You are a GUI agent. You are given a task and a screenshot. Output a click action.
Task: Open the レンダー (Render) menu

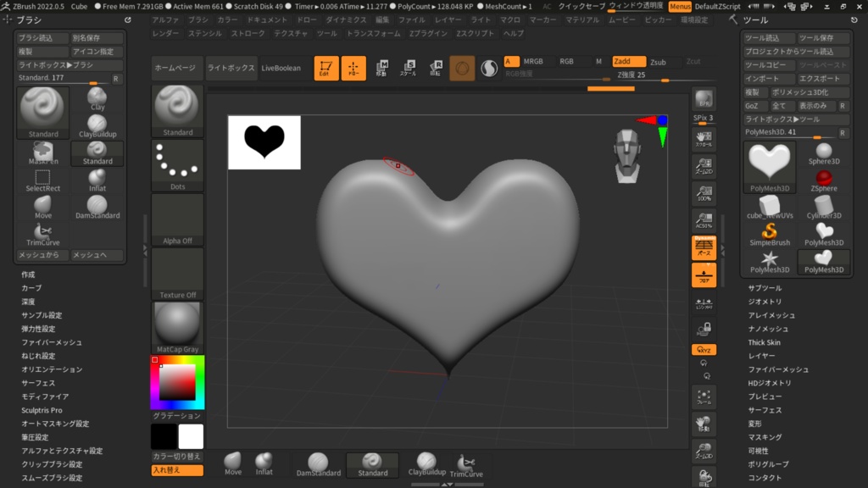coord(165,33)
